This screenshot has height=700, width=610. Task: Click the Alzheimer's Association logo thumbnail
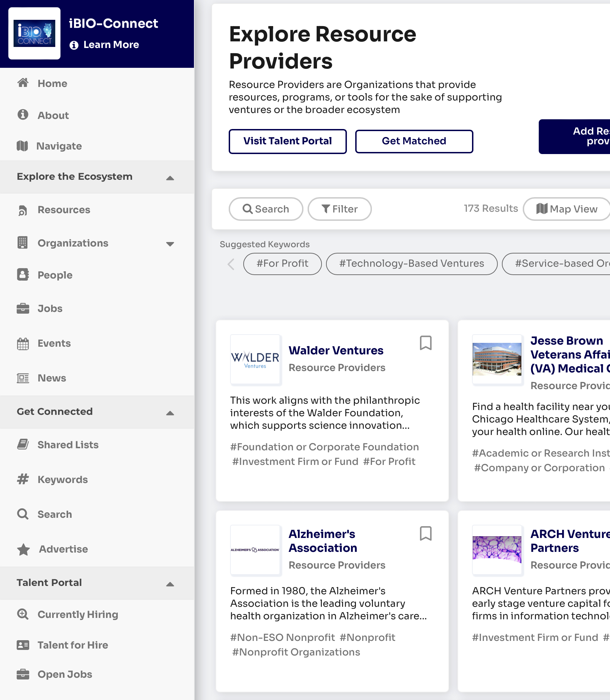point(255,550)
